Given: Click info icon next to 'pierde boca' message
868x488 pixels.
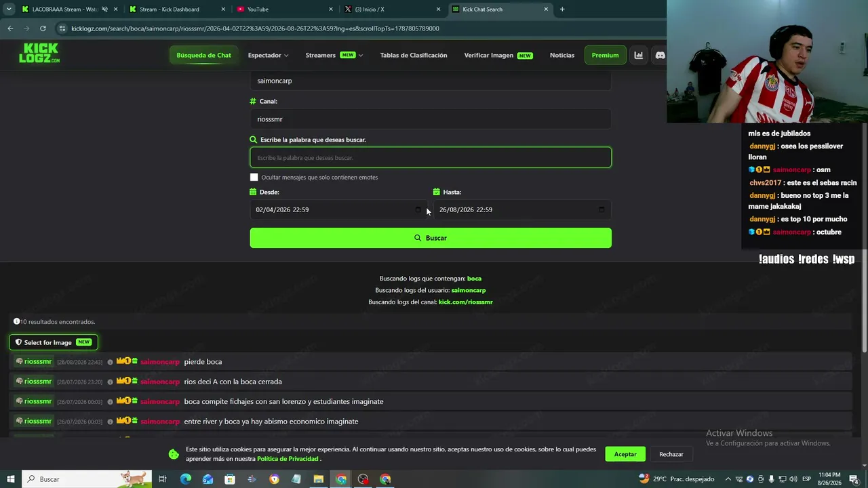Looking at the screenshot, I should point(110,362).
